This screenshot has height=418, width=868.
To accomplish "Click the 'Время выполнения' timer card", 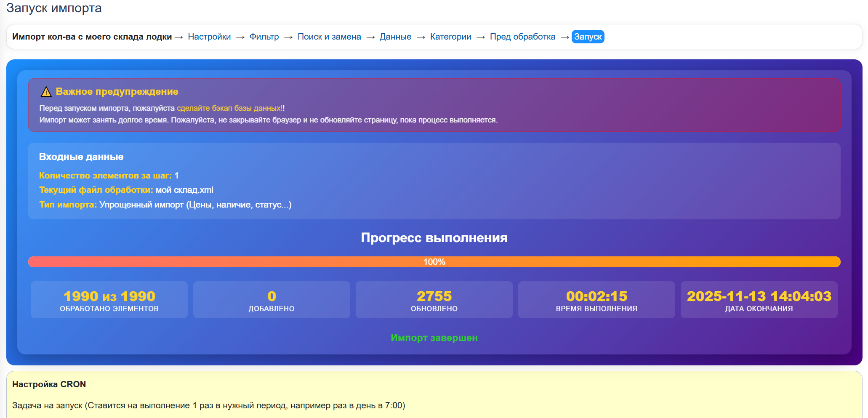I will coord(596,300).
